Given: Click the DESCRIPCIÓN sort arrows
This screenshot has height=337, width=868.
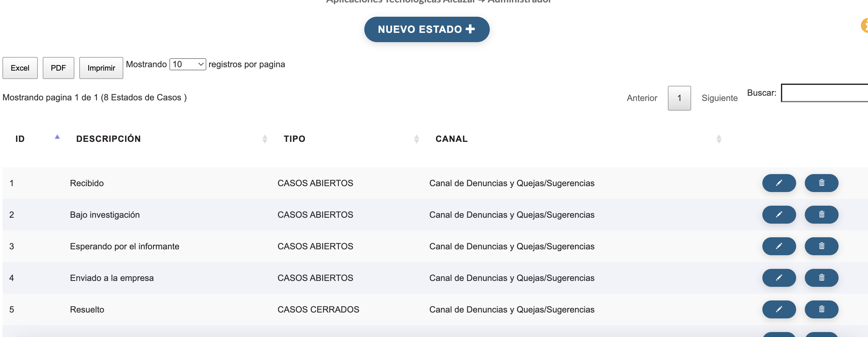Looking at the screenshot, I should (x=265, y=138).
